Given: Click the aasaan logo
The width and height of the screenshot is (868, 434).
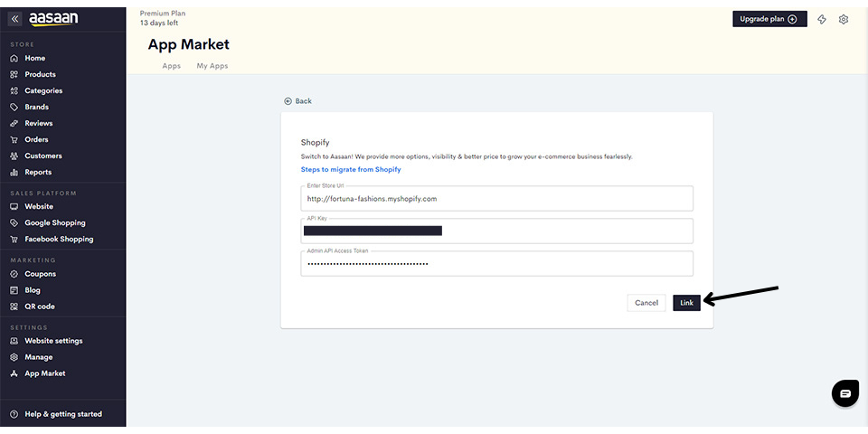Looking at the screenshot, I should 53,19.
